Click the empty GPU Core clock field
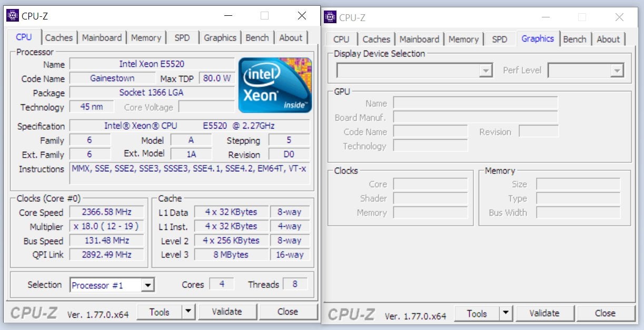This screenshot has width=644, height=330. point(431,184)
